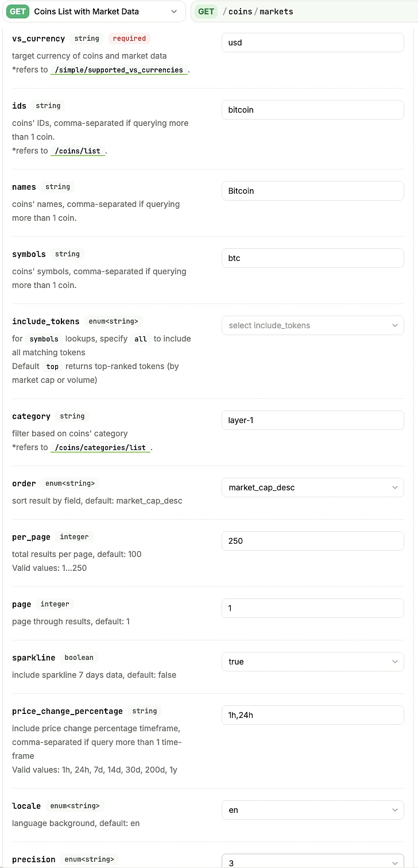Image resolution: width=418 pixels, height=868 pixels.
Task: Select the vs_currency field containing usd
Action: click(312, 43)
